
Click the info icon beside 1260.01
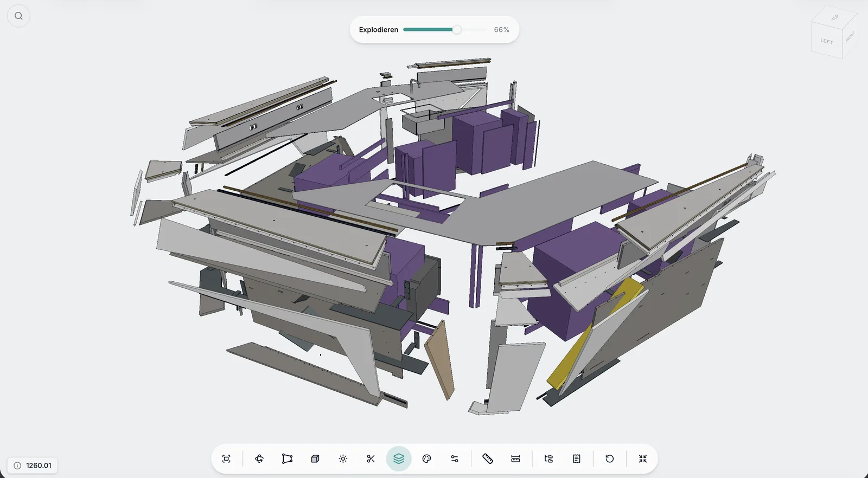click(x=17, y=466)
